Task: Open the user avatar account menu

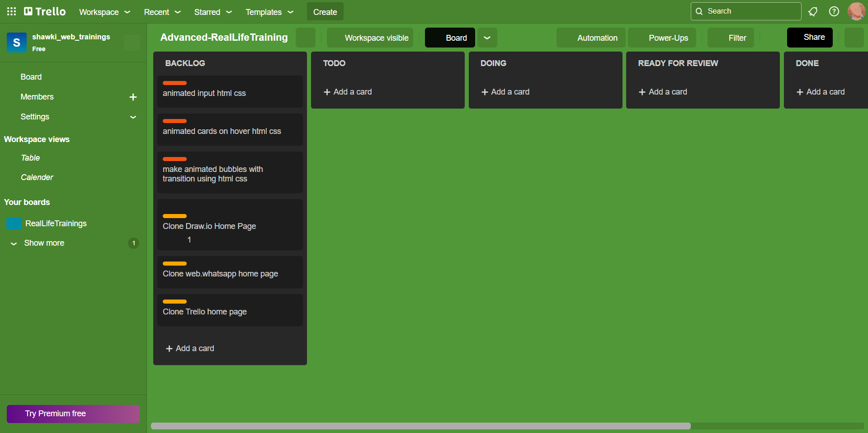Action: pos(856,11)
